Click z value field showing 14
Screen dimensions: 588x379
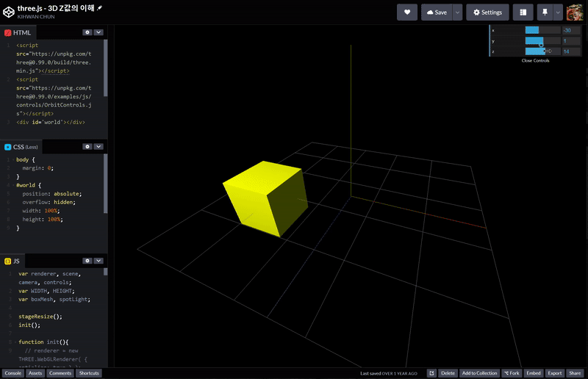point(571,51)
